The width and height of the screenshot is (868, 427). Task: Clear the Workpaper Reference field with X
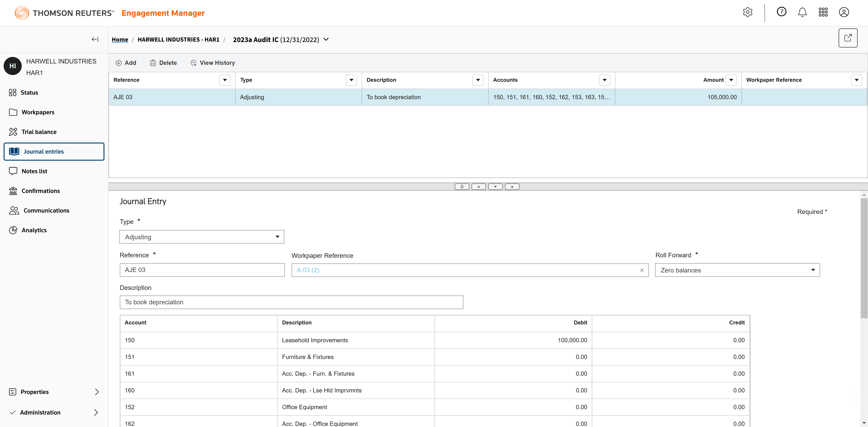click(x=642, y=270)
